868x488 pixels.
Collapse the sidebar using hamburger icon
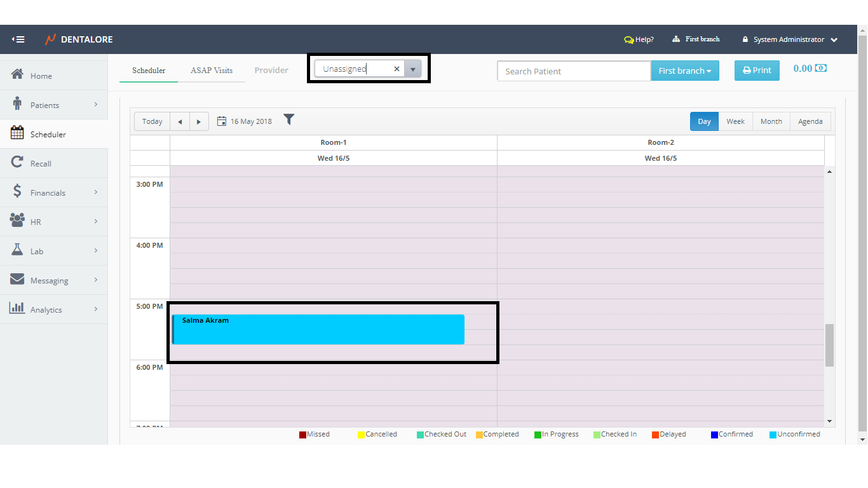click(18, 39)
